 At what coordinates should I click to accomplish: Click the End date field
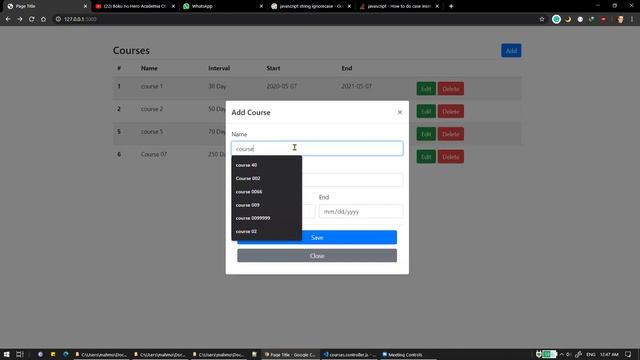(361, 211)
